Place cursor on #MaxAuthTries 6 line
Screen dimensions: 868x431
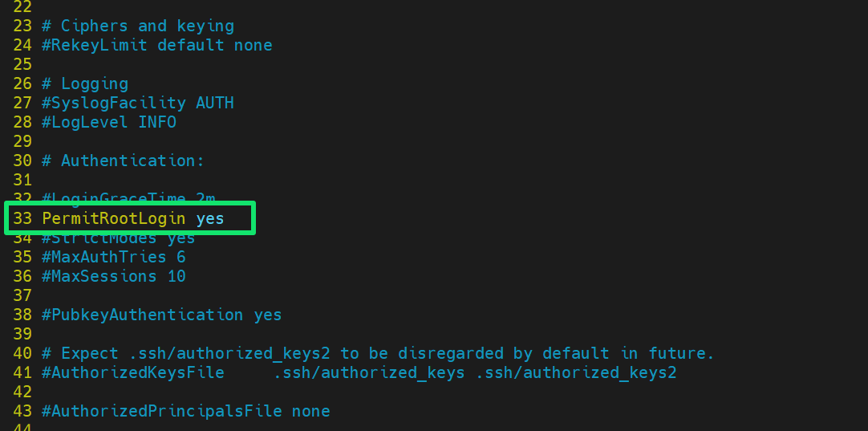[113, 257]
